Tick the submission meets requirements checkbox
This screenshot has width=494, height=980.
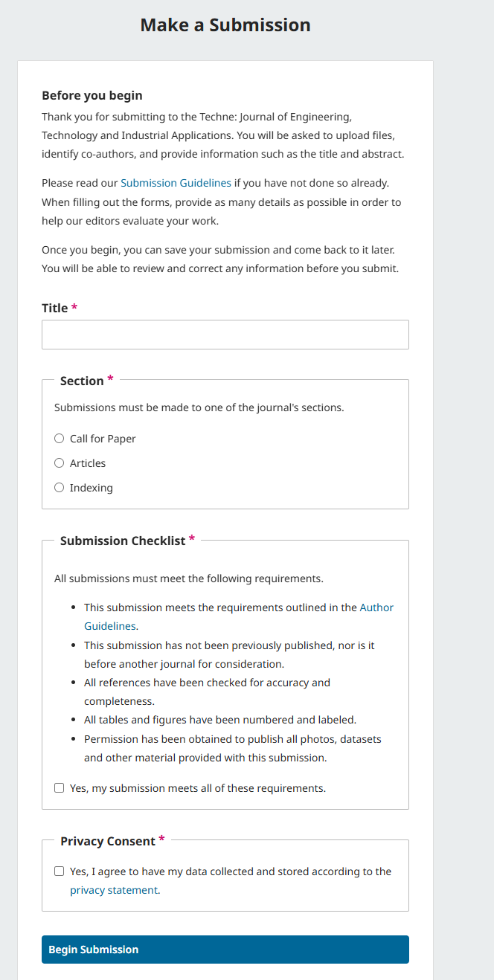pos(60,788)
